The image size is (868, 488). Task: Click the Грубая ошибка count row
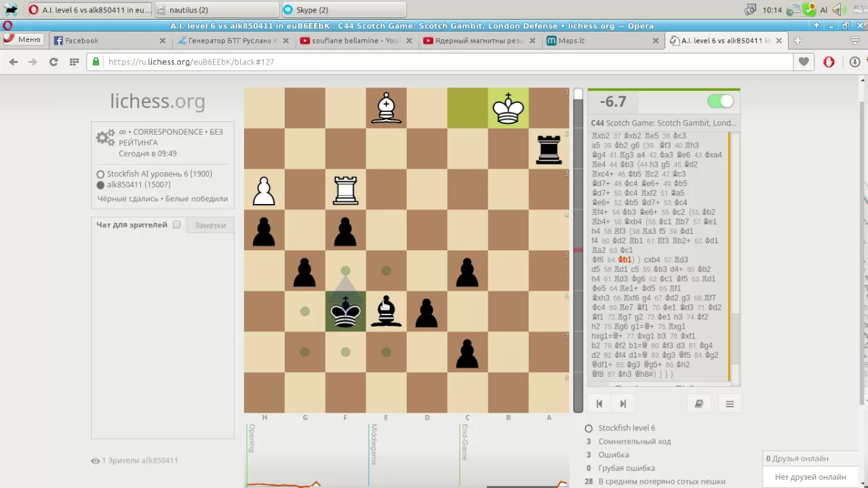coord(620,468)
